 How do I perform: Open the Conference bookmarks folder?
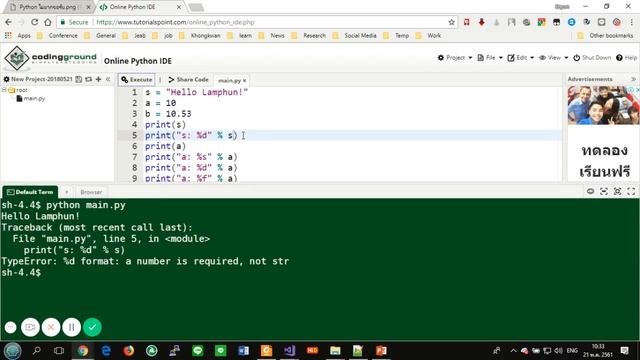pos(57,36)
